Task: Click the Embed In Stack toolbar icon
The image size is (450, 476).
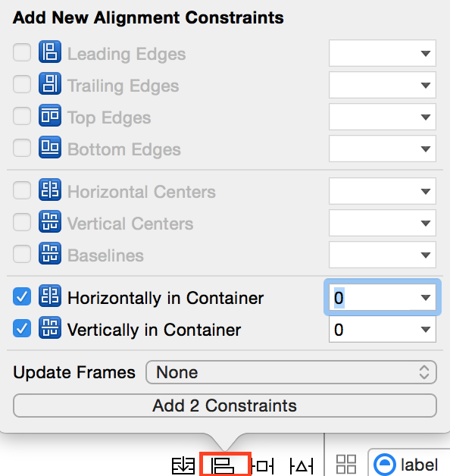Action: tap(183, 465)
